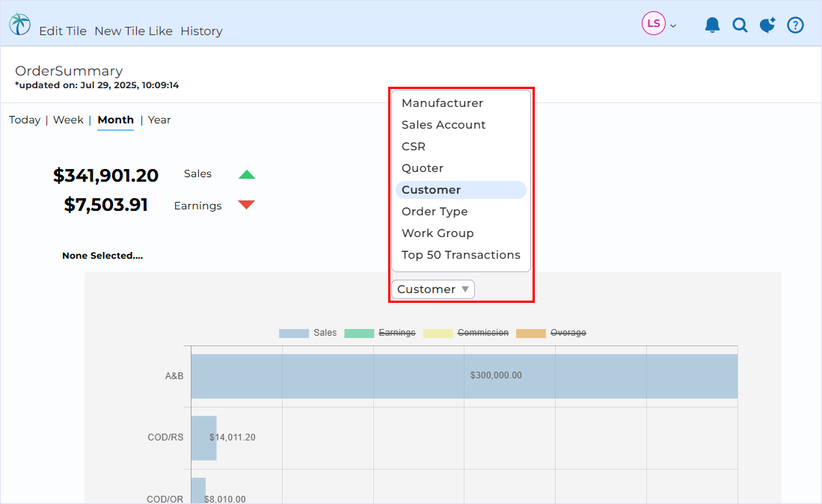Pick the highlighted Customer option
822x504 pixels.
point(461,190)
